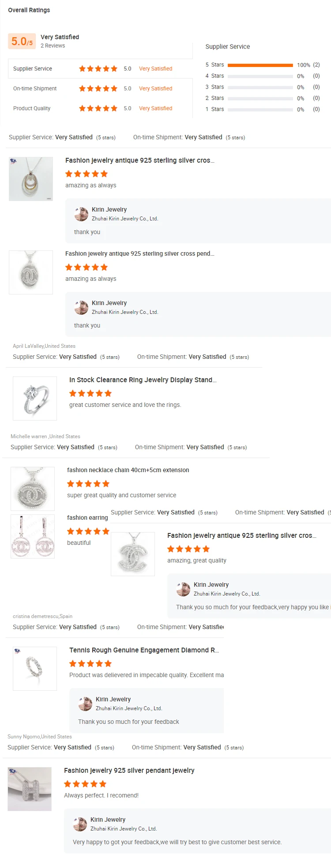Click the 5 Stars rating bar
This screenshot has width=331, height=868.
pos(260,65)
